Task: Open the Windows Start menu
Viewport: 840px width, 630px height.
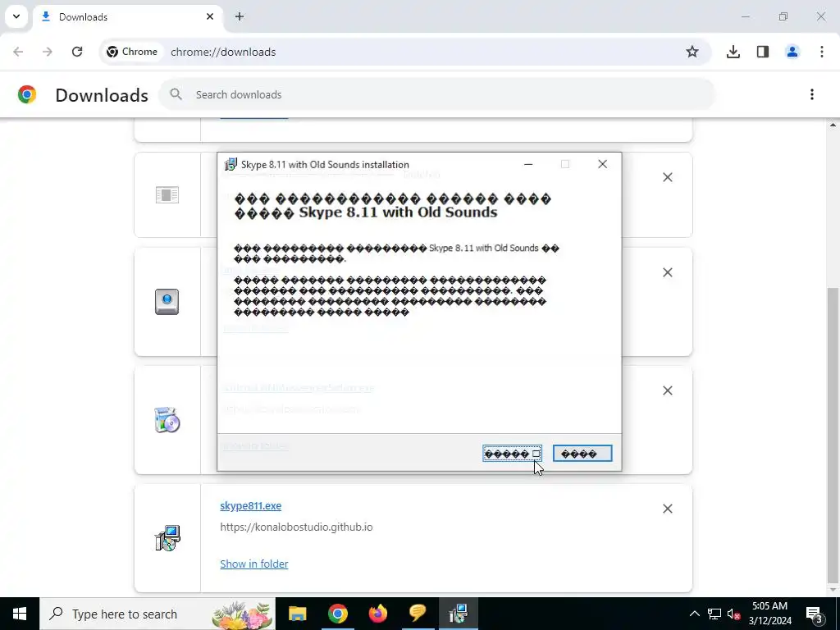Action: coord(20,614)
